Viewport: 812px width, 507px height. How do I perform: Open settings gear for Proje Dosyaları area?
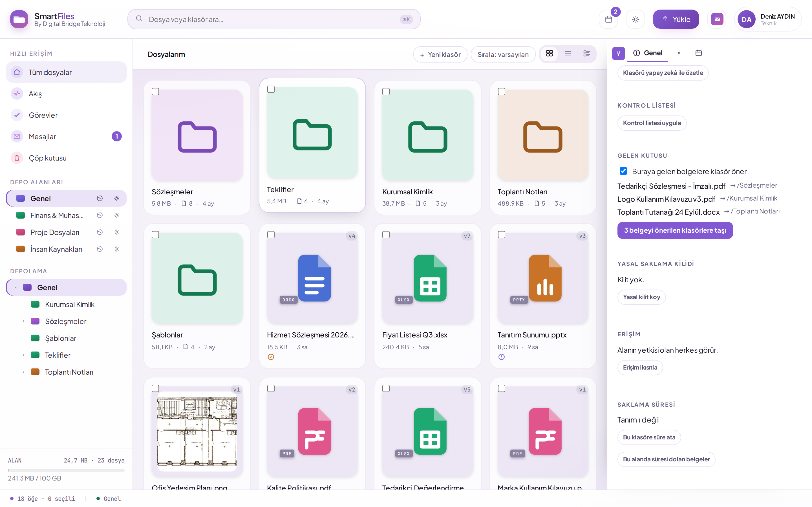point(116,232)
